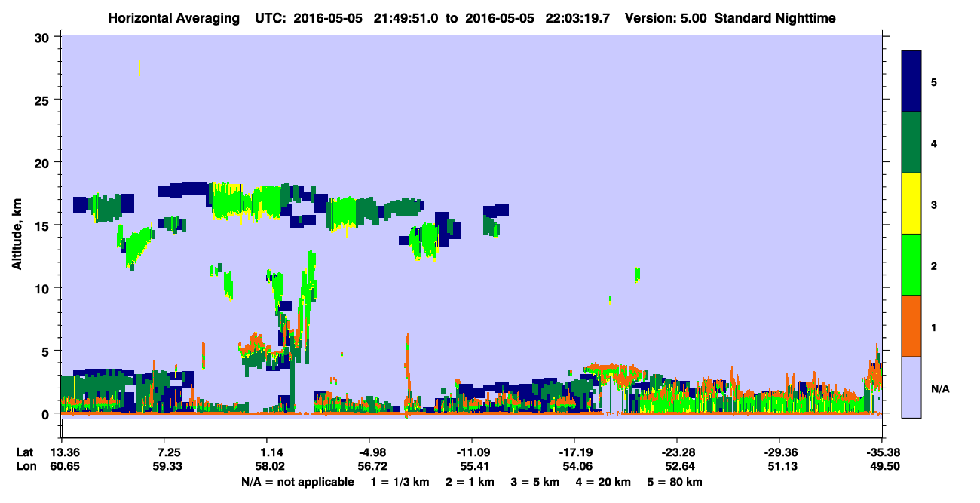
Task: Click the small yellow feature near 28 km altitude
Action: point(139,68)
